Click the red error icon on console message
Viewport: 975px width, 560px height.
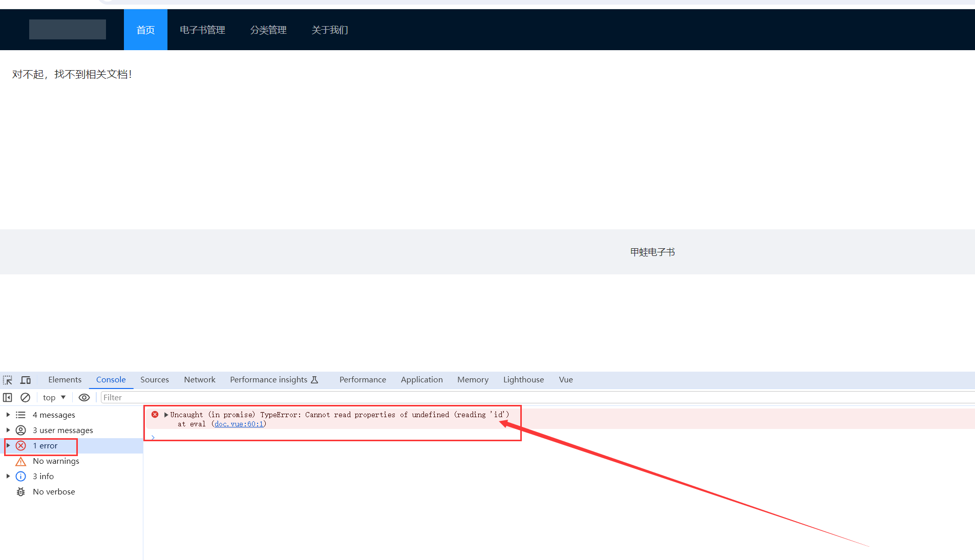coord(155,415)
